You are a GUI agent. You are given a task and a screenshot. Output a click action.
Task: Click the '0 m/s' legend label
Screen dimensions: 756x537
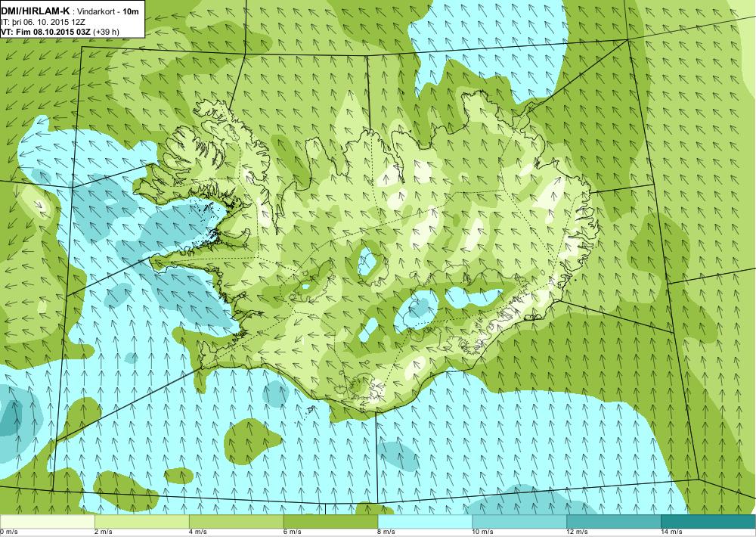[x=8, y=532]
